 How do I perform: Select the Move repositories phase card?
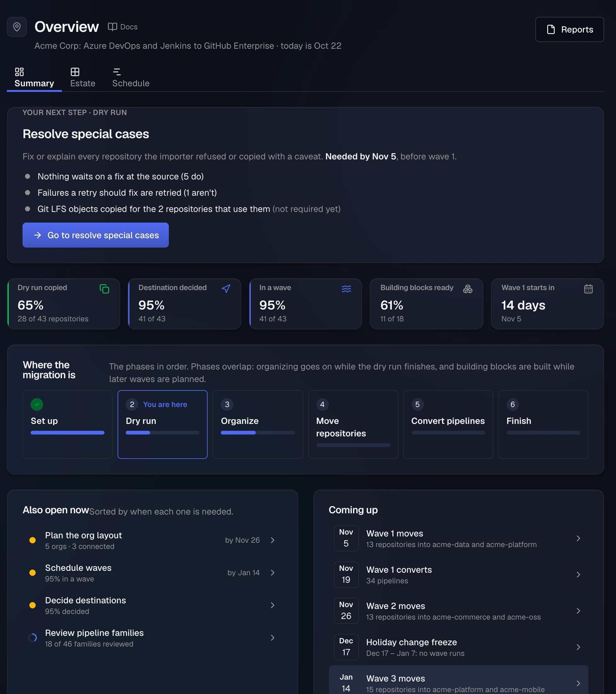click(353, 425)
